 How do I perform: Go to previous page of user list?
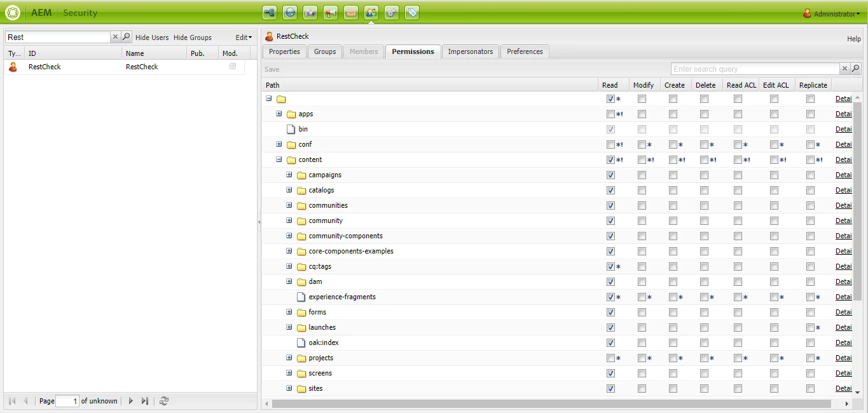[x=26, y=401]
